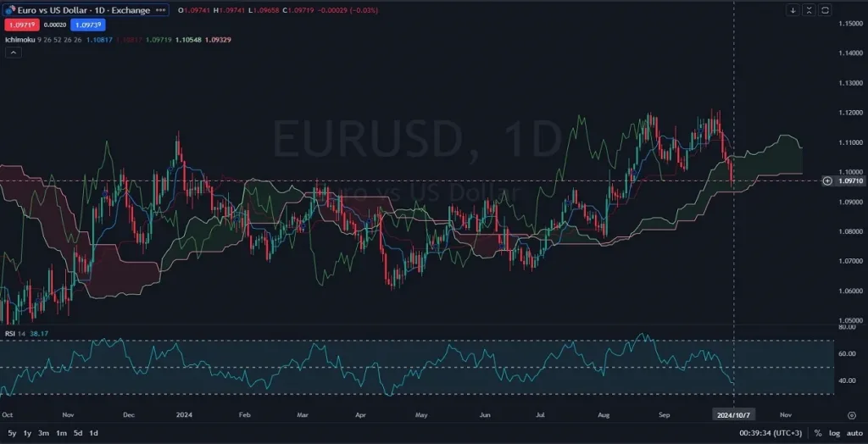Click the EURUSD flag symbol icon

[x=10, y=10]
